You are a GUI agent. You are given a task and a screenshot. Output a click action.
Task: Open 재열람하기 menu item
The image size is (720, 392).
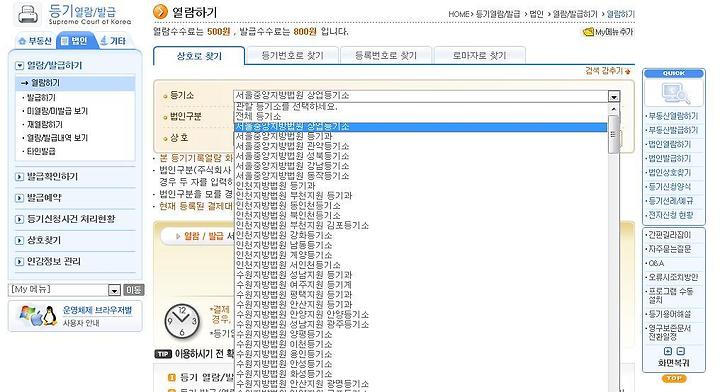coord(45,124)
